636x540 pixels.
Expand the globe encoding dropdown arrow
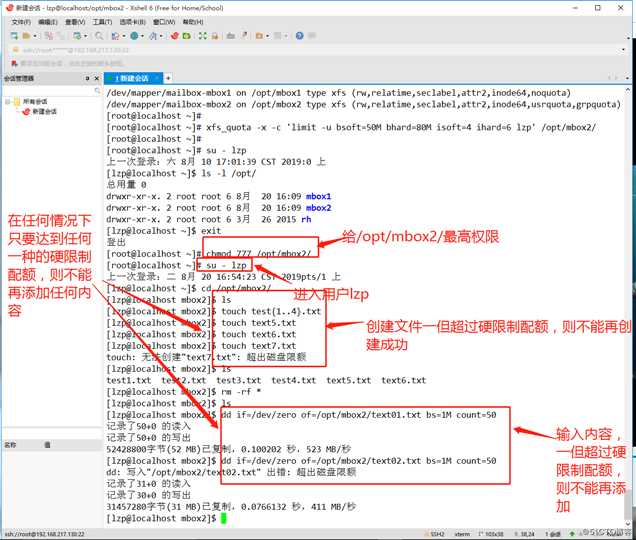pyautogui.click(x=142, y=36)
